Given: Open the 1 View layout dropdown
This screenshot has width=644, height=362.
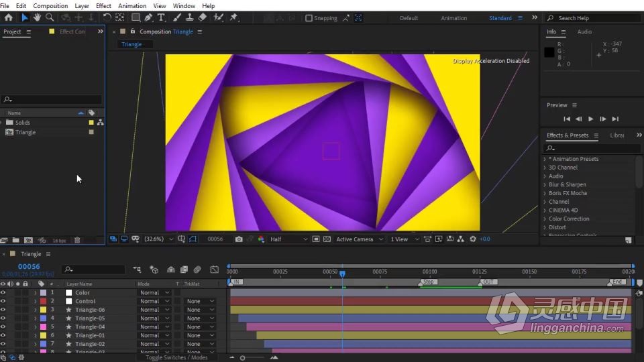Looking at the screenshot, I should coord(405,239).
